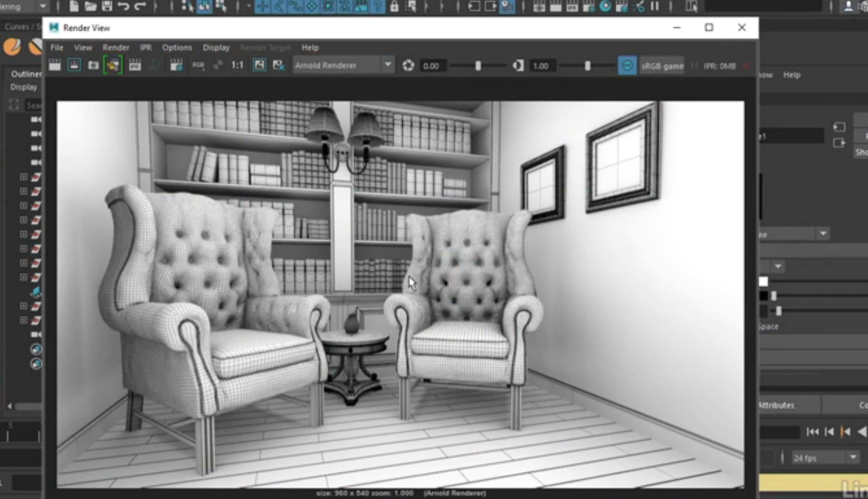Select the Outliner panel tab
868x499 pixels.
tap(26, 75)
